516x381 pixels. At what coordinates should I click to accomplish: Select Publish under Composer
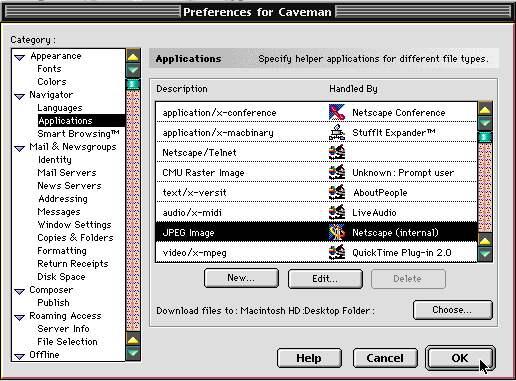tap(53, 303)
